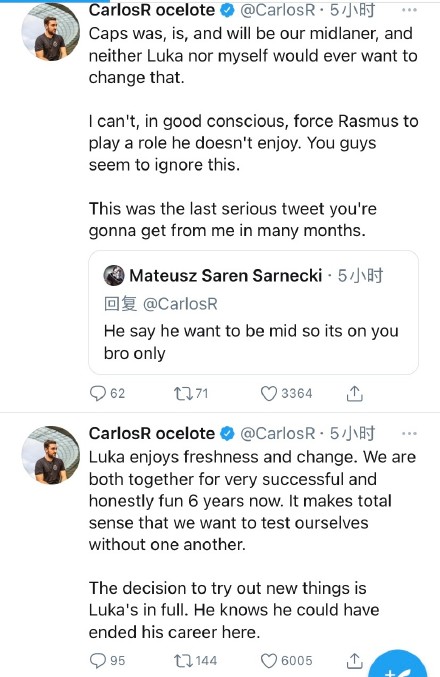The height and width of the screenshot is (677, 440).
Task: Tap the @CarlosR handle on second tweet
Action: point(278,433)
